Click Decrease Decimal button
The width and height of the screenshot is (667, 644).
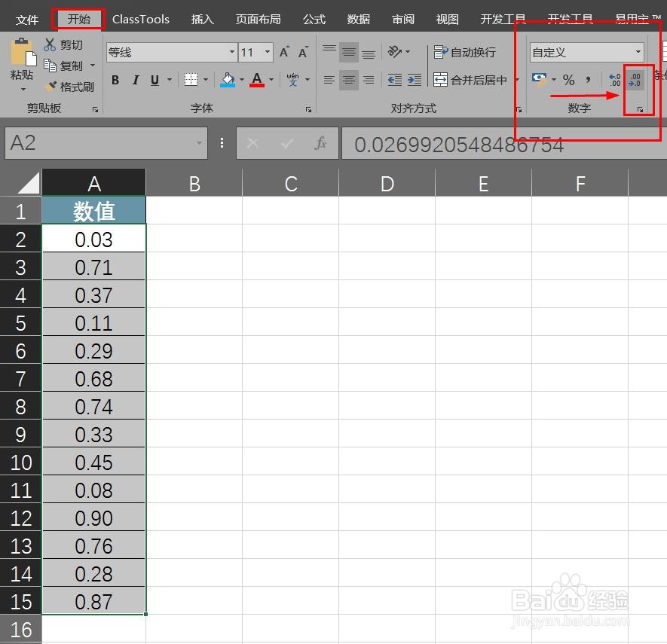coord(635,80)
